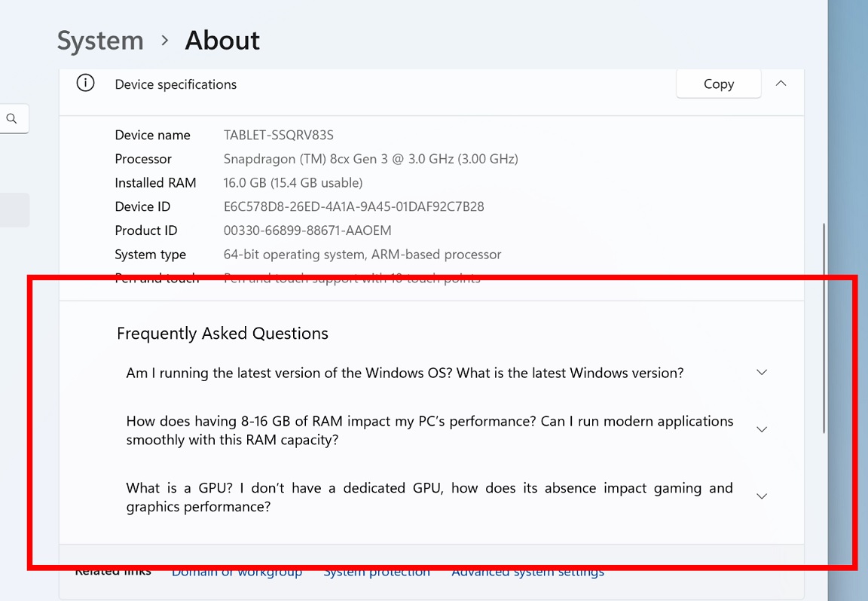
Task: Open Domain or workgroup link
Action: [x=237, y=571]
